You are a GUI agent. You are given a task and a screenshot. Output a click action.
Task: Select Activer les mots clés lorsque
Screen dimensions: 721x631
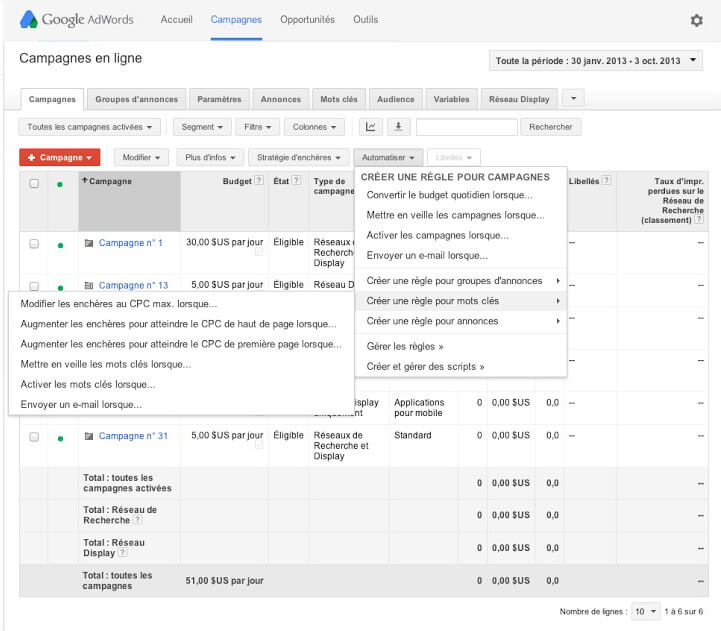pos(182,384)
